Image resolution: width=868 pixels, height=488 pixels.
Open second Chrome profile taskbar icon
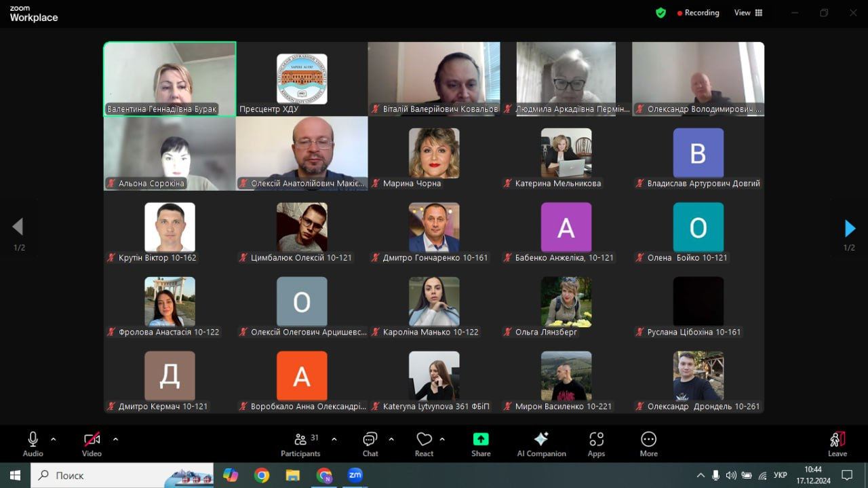pos(324,475)
